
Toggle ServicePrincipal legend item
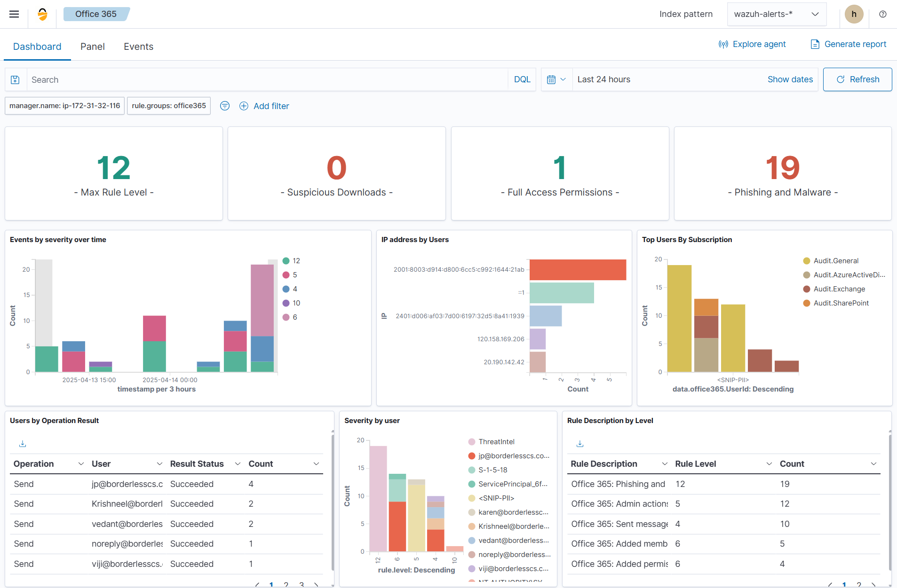point(508,484)
